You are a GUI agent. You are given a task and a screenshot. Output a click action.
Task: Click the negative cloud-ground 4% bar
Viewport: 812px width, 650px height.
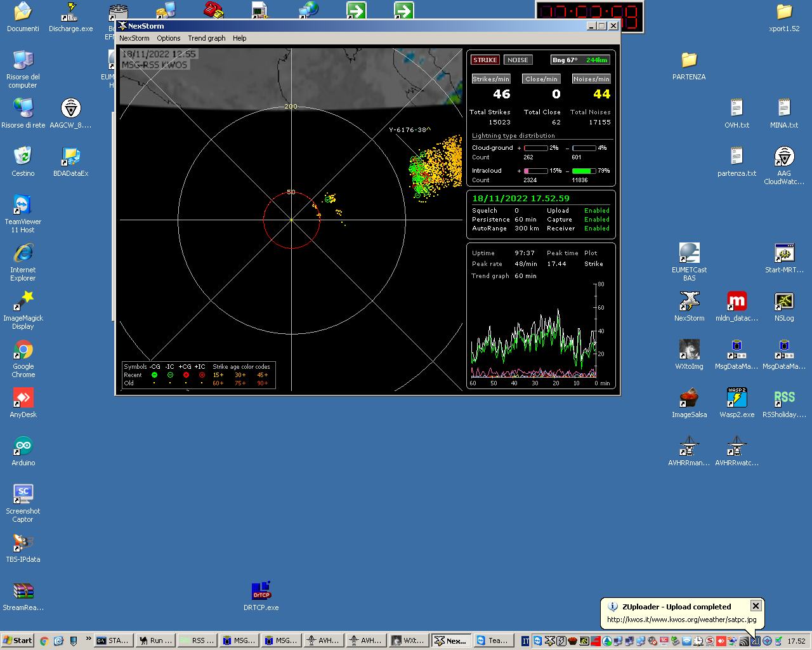coord(584,148)
